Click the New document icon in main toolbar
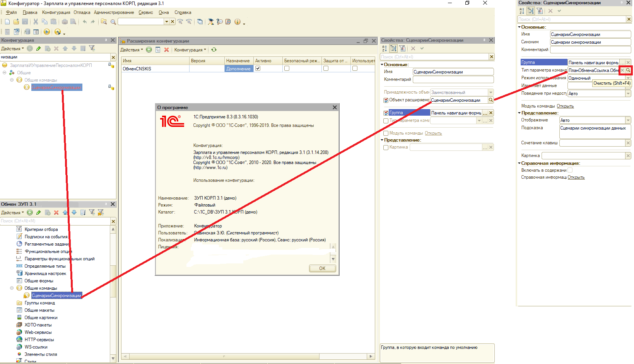 coord(7,22)
